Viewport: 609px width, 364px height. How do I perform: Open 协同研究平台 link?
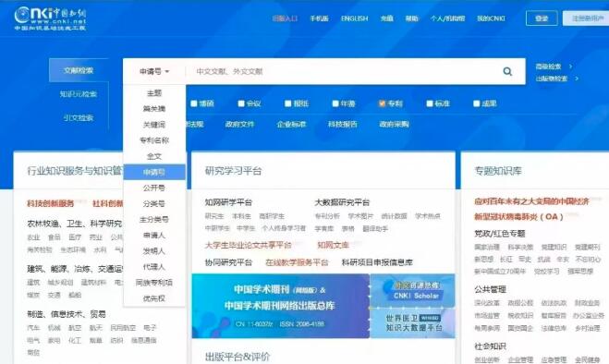[x=228, y=262]
